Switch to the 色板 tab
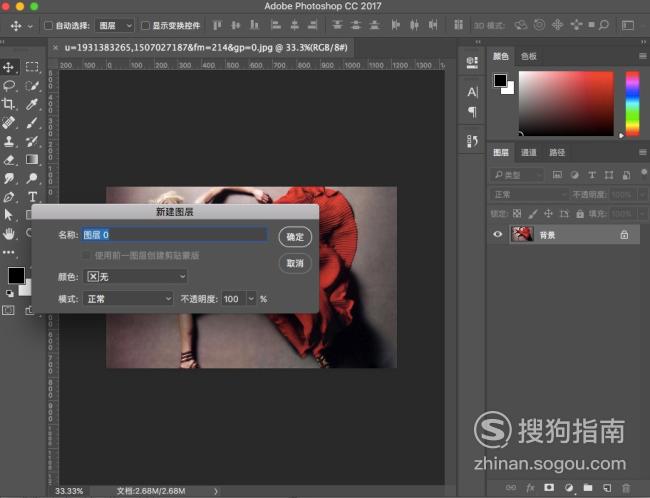This screenshot has height=498, width=650. coord(529,56)
